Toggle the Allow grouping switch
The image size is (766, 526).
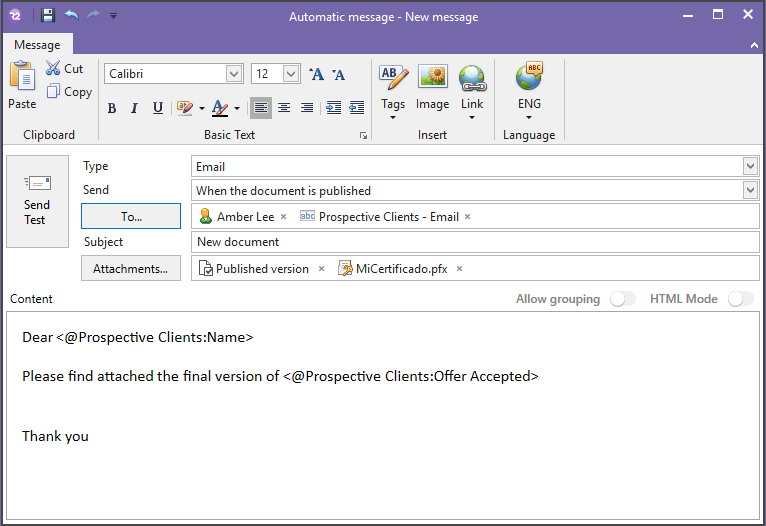point(622,299)
